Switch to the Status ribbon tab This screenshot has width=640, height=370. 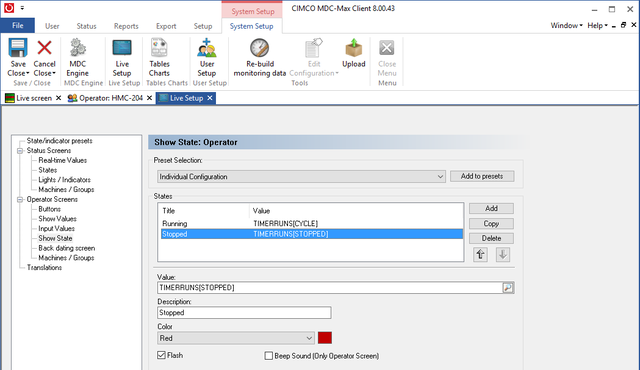click(x=87, y=26)
